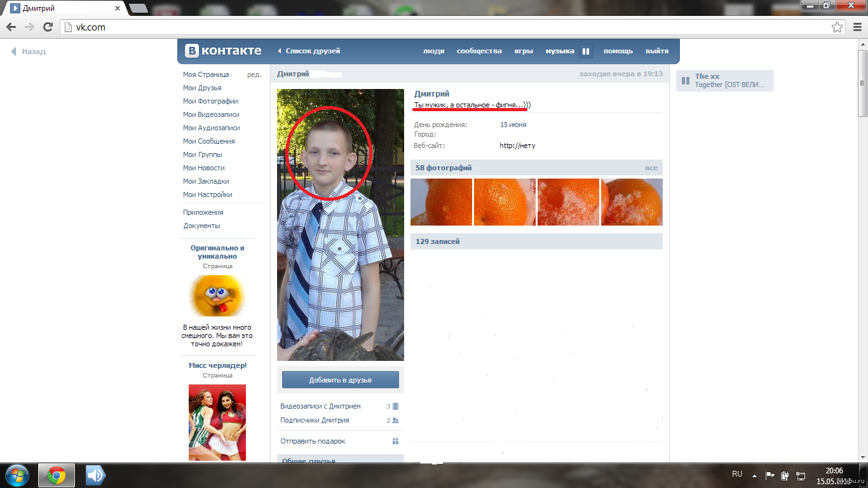Open Мои Настройки

pyautogui.click(x=208, y=194)
